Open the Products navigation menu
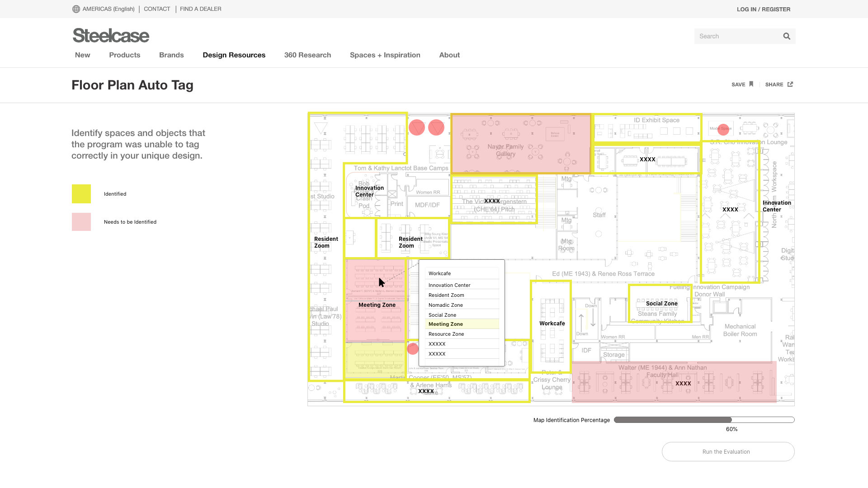 (x=124, y=55)
